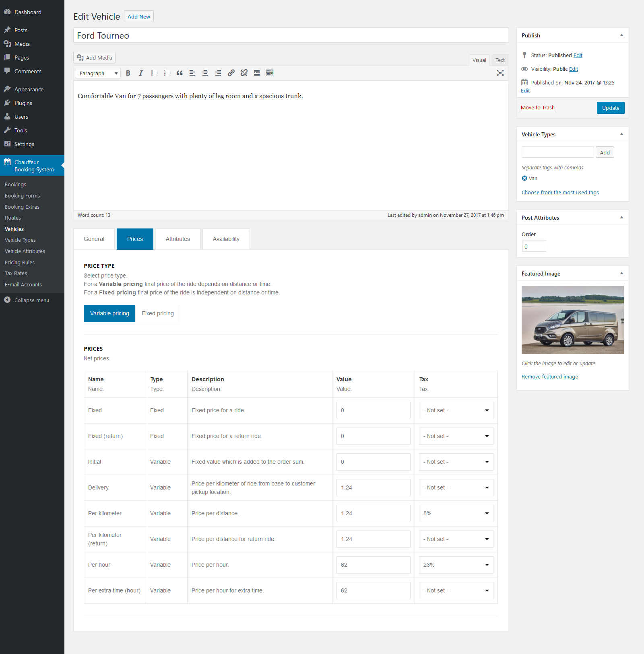Insert a bulleted list
This screenshot has height=654, width=644.
[154, 73]
